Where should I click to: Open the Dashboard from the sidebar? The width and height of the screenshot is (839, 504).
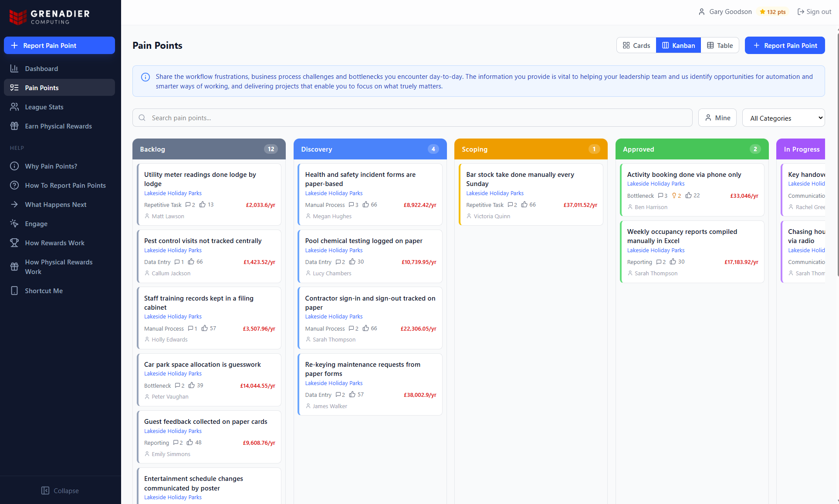41,68
